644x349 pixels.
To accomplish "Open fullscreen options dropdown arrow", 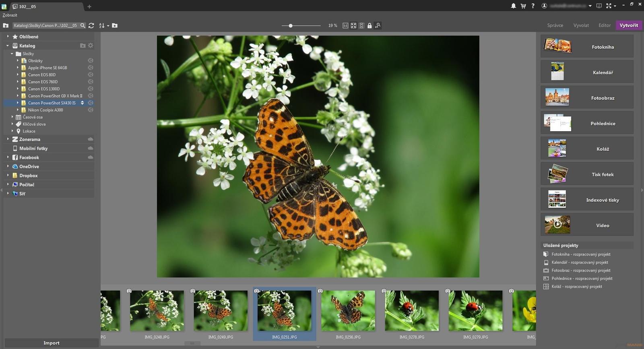I will 615,6.
